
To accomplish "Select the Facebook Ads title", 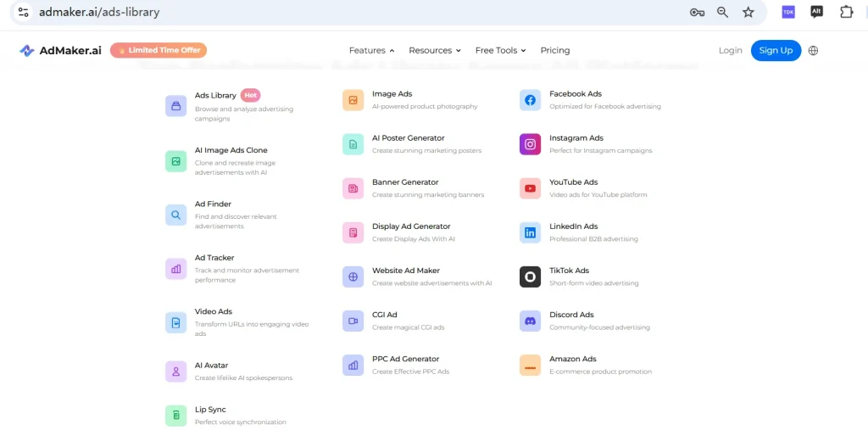I will click(576, 93).
